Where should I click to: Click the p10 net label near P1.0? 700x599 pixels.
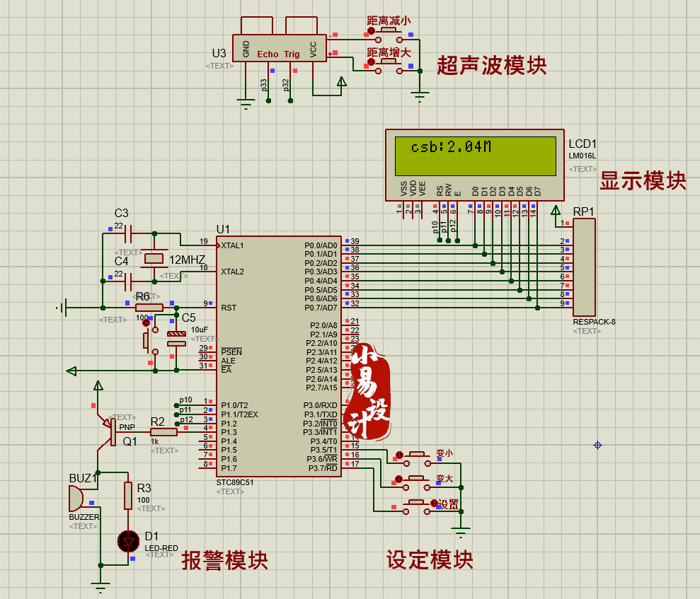[x=185, y=400]
